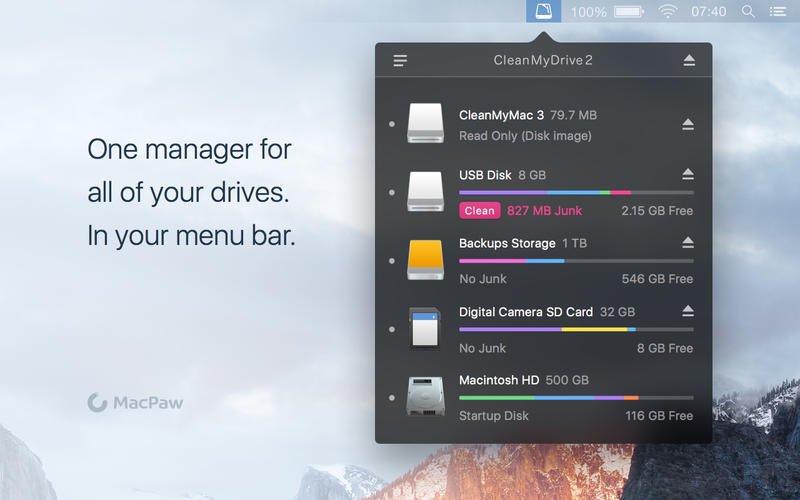The height and width of the screenshot is (500, 800).
Task: Click the "500 GB" capacity label
Action: (x=567, y=380)
